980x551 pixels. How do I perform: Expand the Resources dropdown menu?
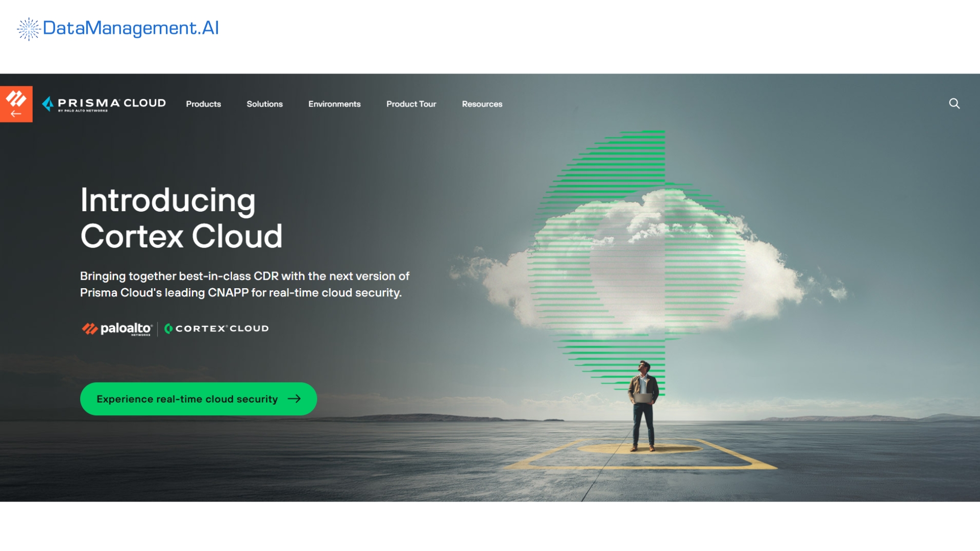[x=482, y=104]
